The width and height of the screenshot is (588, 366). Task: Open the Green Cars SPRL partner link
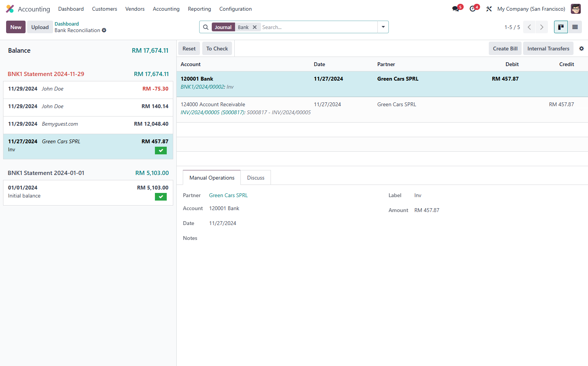tap(228, 195)
